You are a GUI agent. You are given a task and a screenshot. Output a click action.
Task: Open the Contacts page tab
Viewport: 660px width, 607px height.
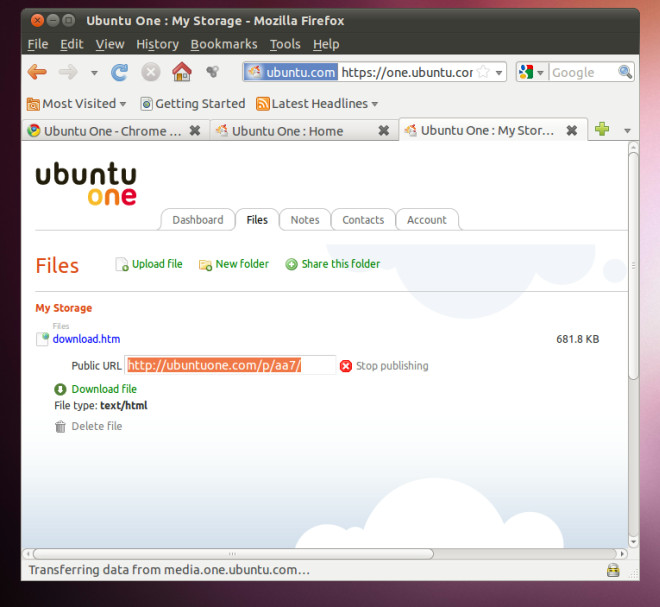[363, 220]
